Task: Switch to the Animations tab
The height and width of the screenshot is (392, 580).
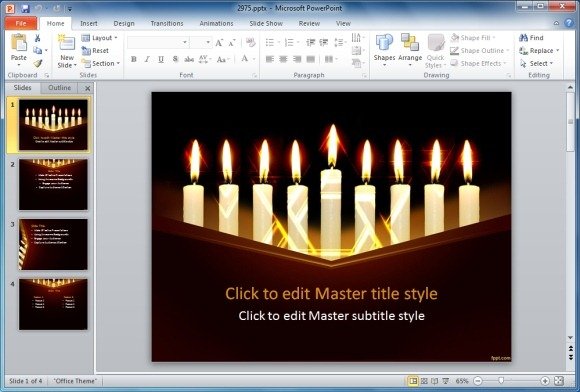Action: 216,23
